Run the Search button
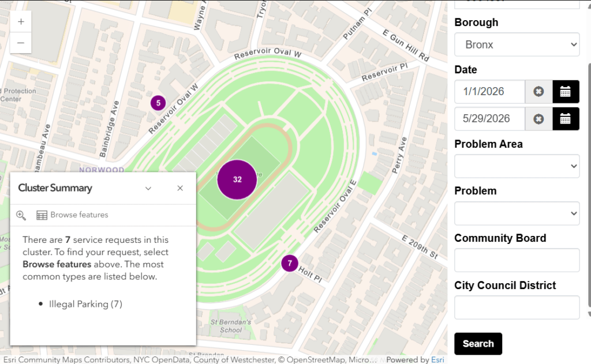 tap(478, 344)
